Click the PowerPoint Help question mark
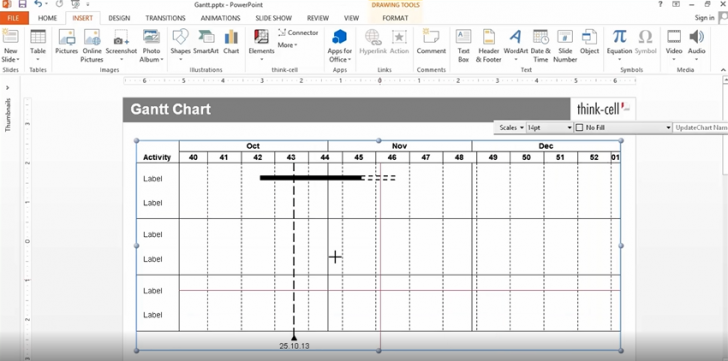The height and width of the screenshot is (361, 728). [661, 4]
